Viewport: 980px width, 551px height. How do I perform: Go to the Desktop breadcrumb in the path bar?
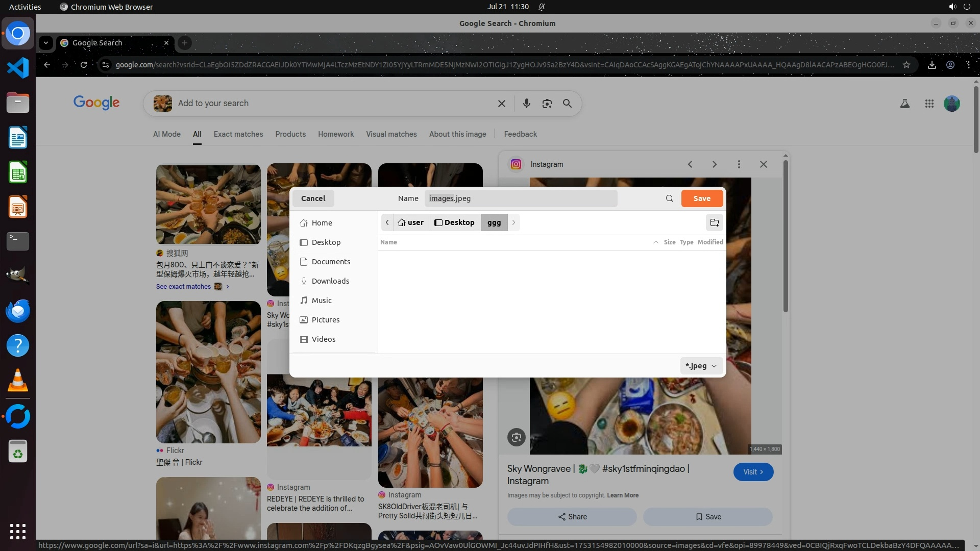tap(454, 222)
